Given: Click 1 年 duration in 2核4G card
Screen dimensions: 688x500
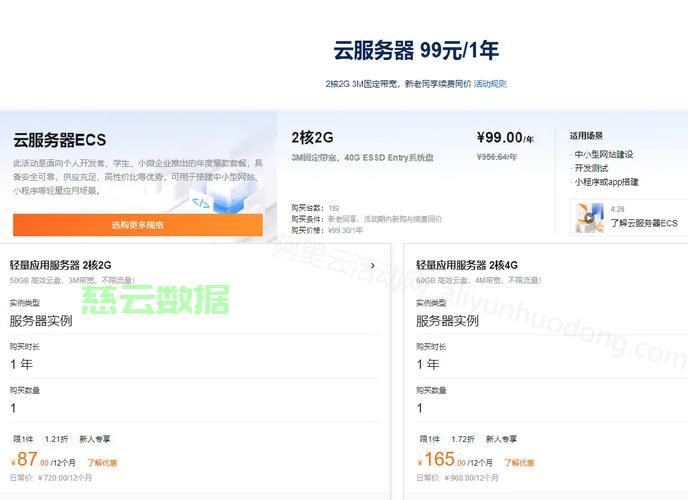Looking at the screenshot, I should tap(428, 364).
